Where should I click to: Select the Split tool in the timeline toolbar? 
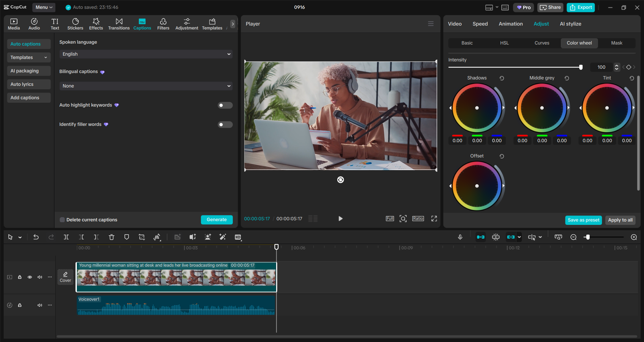(66, 237)
